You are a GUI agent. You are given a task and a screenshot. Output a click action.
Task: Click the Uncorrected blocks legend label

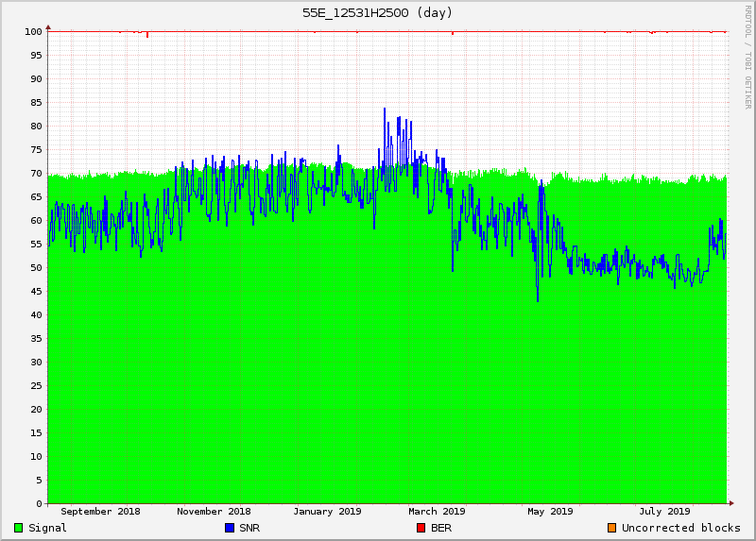(680, 528)
